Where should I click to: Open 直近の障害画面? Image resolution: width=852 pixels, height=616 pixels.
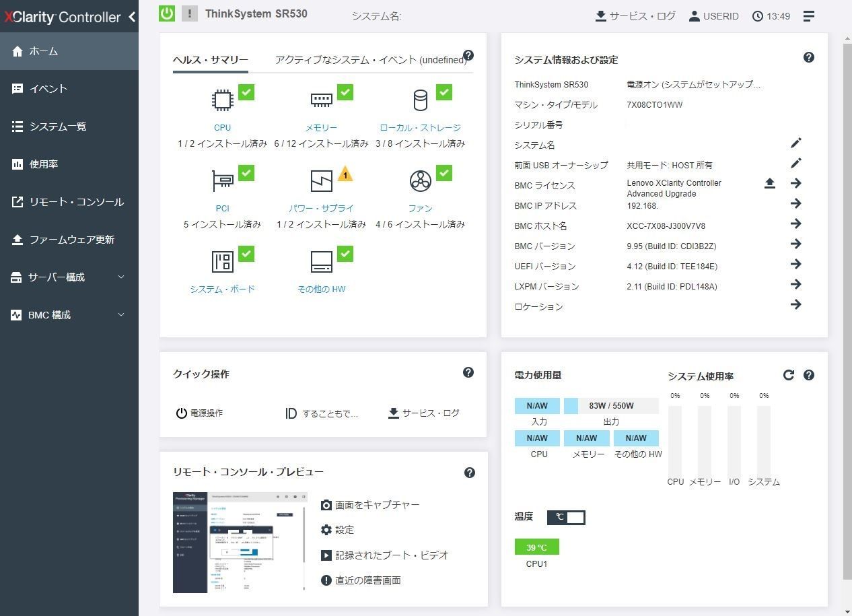pyautogui.click(x=361, y=580)
